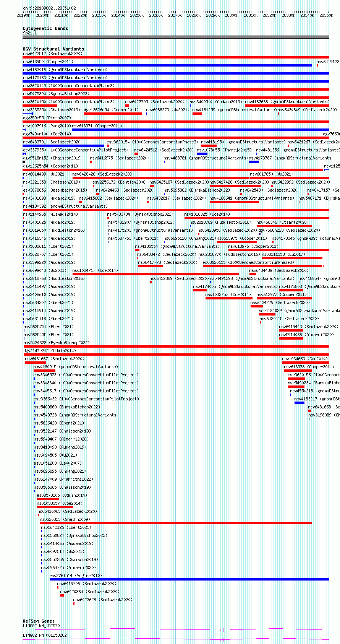The width and height of the screenshot is (340, 644).
Task: Click the blue bar under nsv6433791 (Sedlazeck2020)
Action: point(63,145)
